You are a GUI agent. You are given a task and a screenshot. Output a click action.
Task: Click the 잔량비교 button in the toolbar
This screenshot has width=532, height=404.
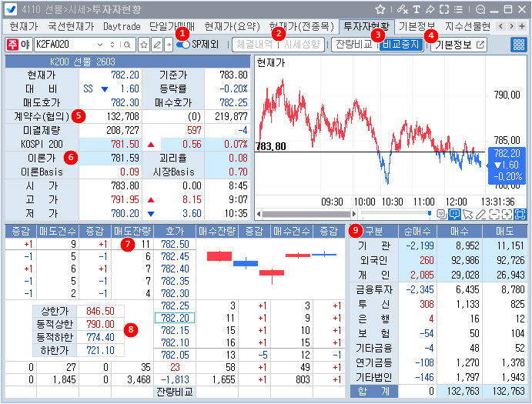click(x=353, y=45)
